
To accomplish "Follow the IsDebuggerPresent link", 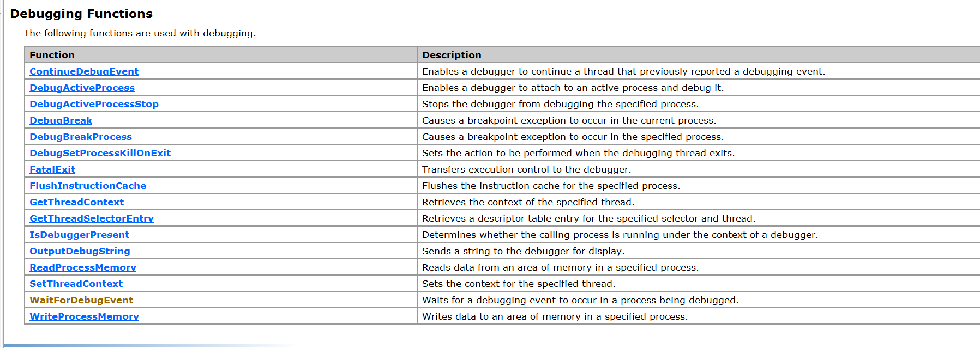I will pyautogui.click(x=79, y=235).
